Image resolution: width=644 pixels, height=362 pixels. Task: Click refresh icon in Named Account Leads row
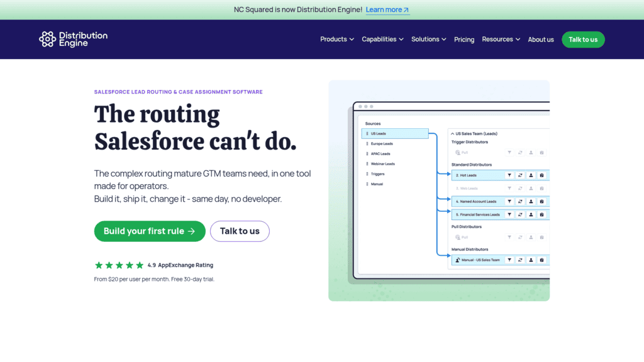pos(520,202)
